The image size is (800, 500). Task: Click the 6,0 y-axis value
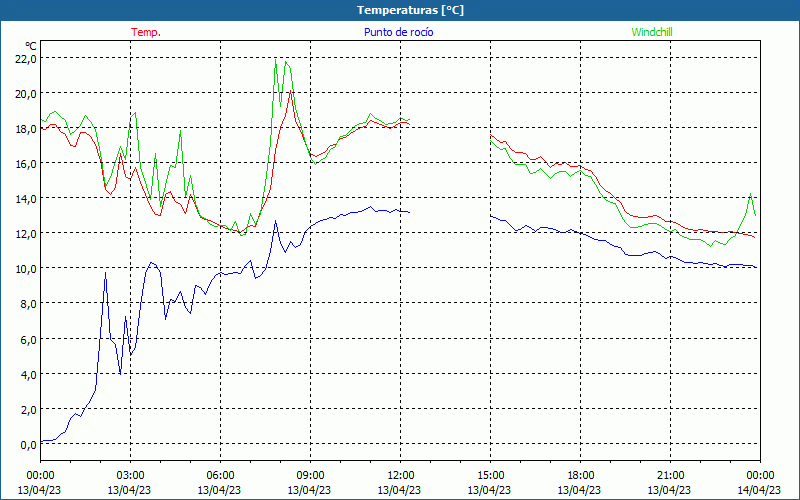(29, 339)
